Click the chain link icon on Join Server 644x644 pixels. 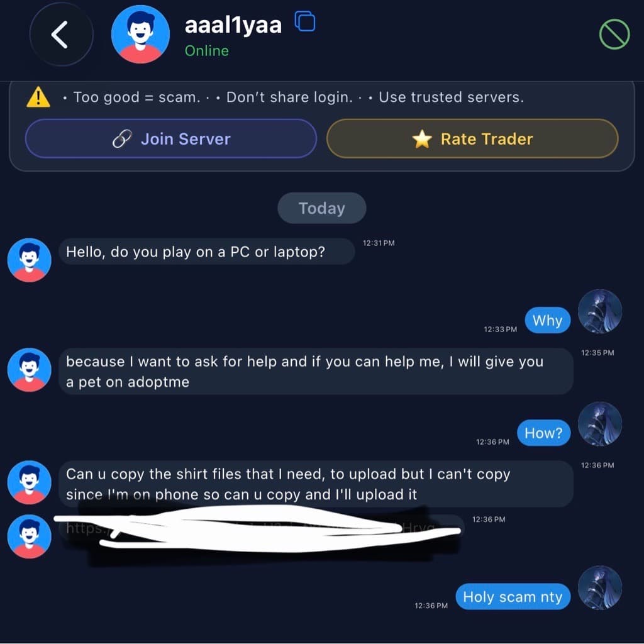[x=122, y=139]
